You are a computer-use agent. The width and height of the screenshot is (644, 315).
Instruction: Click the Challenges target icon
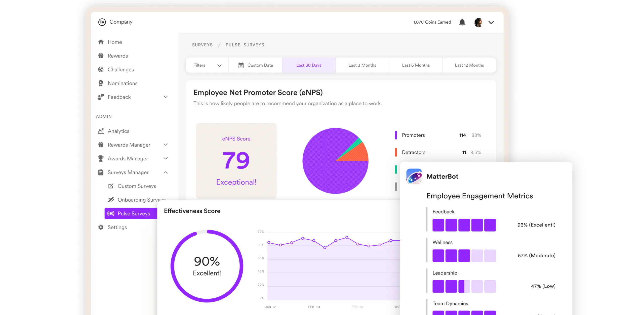(x=101, y=69)
